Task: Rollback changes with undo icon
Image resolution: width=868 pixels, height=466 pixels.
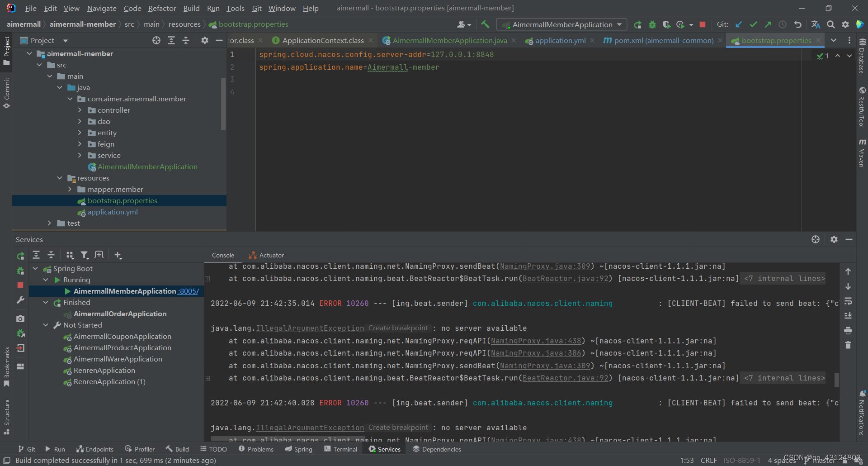Action: [797, 25]
